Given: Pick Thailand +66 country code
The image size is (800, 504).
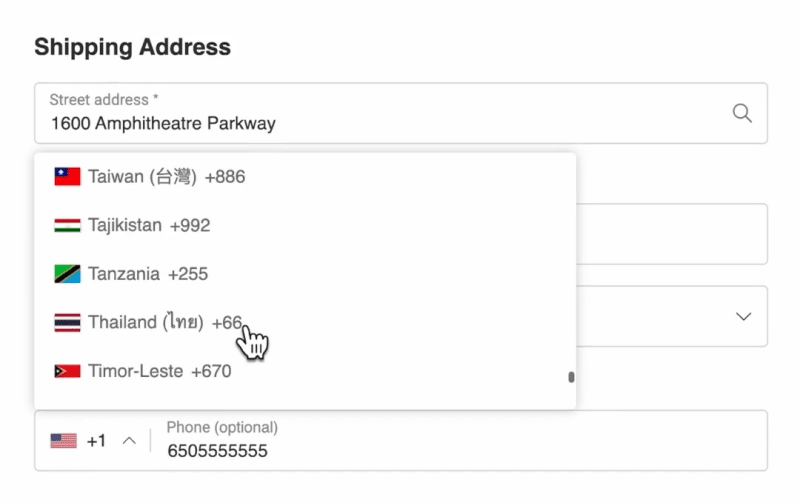Looking at the screenshot, I should pos(305,322).
